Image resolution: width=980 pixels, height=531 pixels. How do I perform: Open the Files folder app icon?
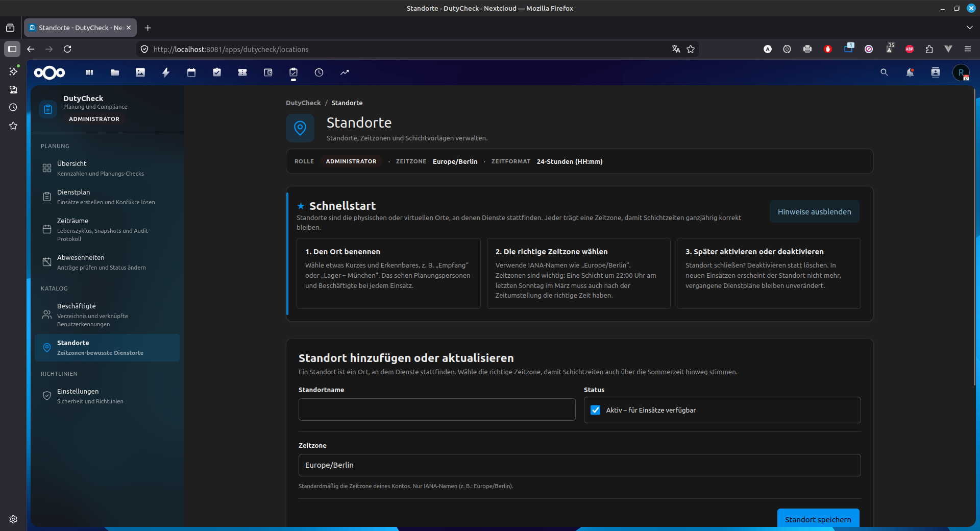coord(115,73)
